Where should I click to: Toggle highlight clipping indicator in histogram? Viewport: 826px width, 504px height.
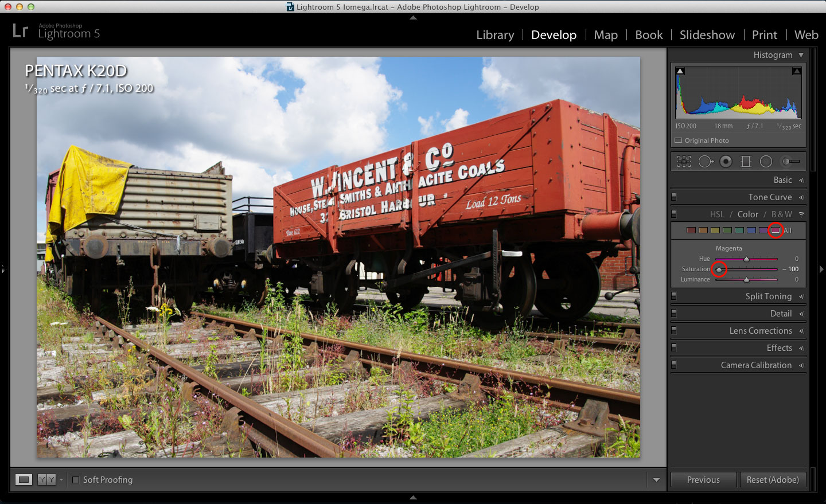click(x=797, y=71)
